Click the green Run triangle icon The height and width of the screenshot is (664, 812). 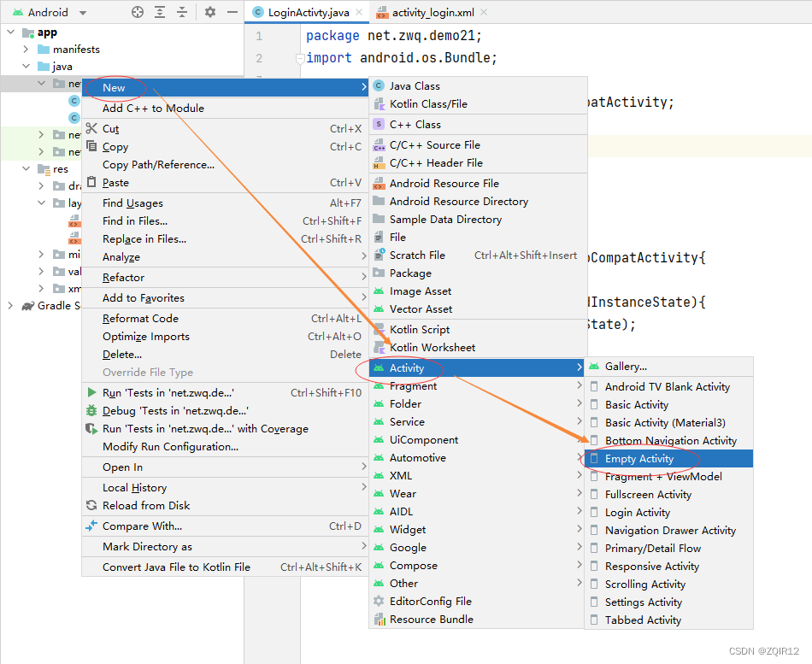coord(91,392)
